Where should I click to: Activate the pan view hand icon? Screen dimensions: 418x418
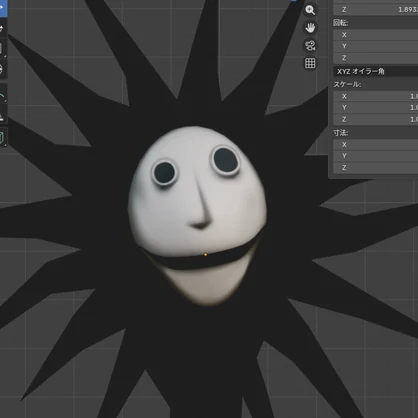pyautogui.click(x=310, y=28)
